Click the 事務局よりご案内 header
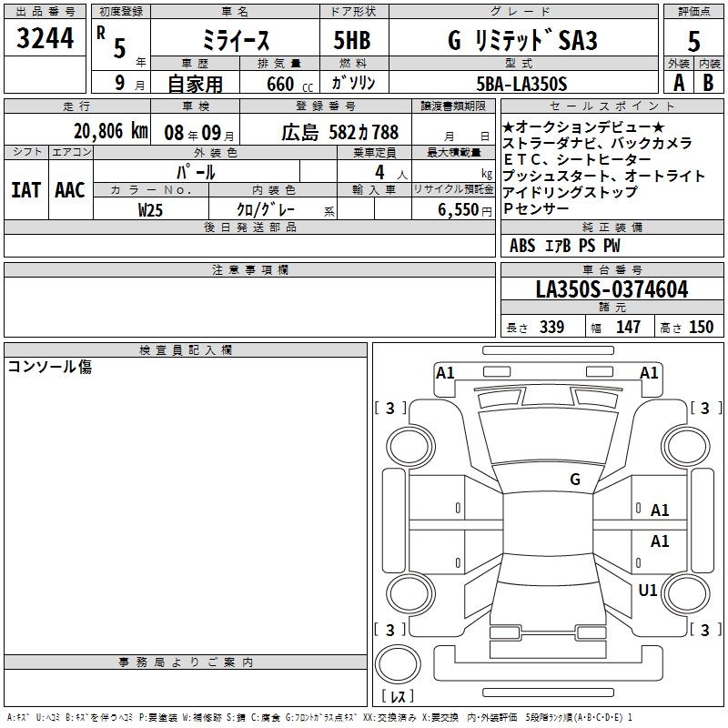This screenshot has height=728, width=728. click(186, 662)
